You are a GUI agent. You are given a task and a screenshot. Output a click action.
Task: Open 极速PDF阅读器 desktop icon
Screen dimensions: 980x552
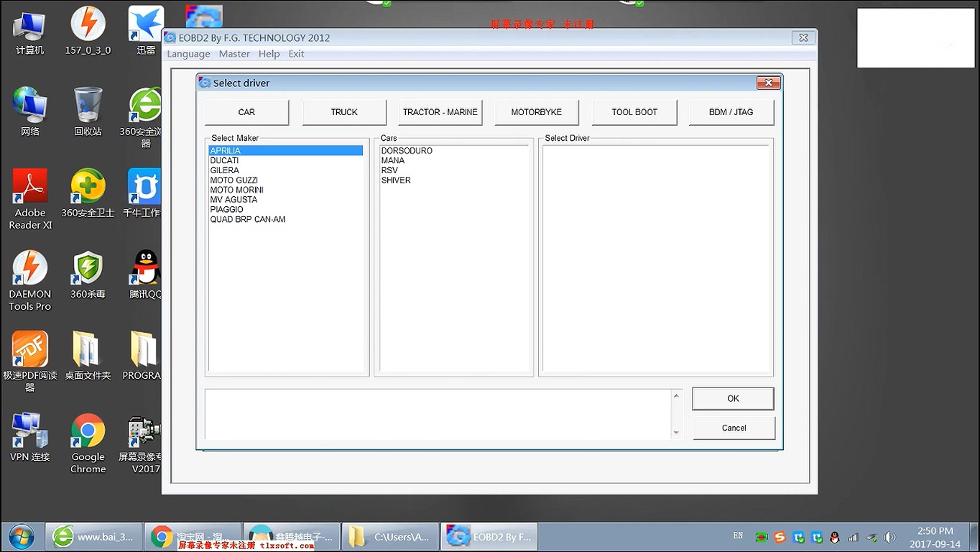click(x=30, y=362)
